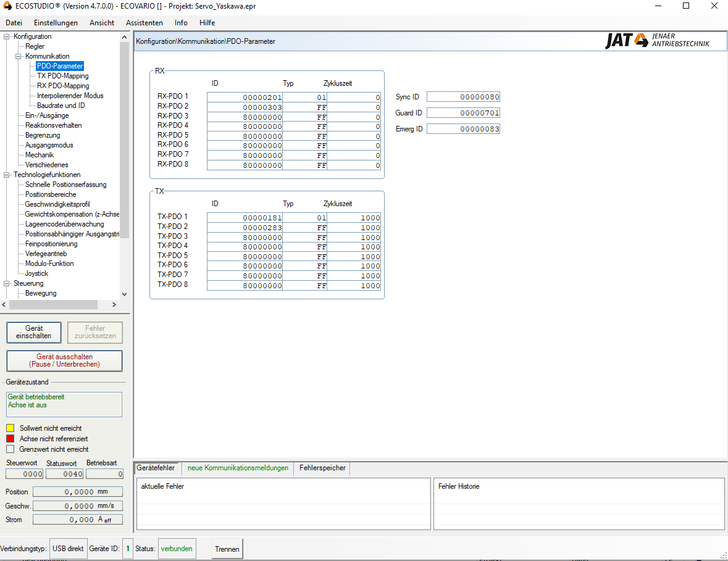Open the Einstellungen menu
The image size is (728, 561).
tap(56, 23)
